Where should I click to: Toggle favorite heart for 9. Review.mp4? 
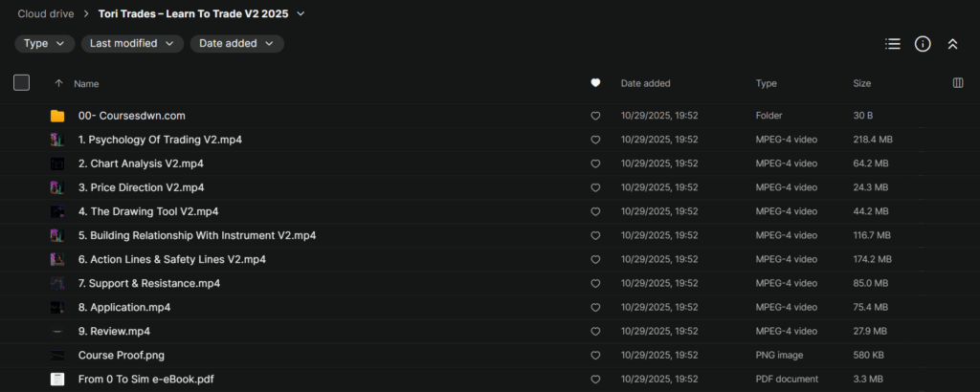tap(595, 332)
